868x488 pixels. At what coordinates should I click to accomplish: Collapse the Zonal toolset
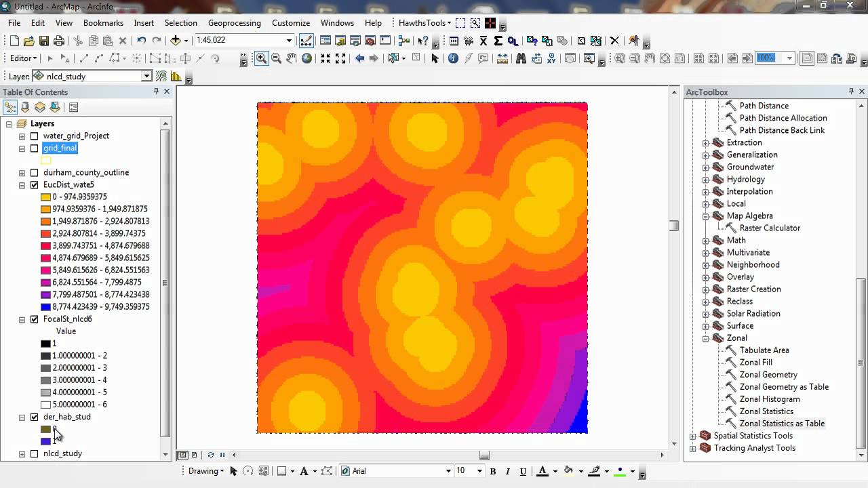pos(705,338)
